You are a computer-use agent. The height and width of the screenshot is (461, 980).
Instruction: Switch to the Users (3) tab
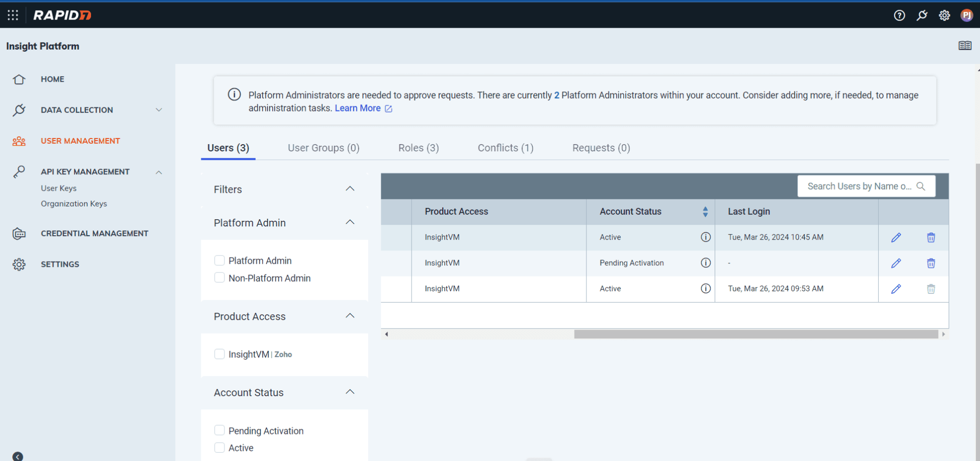point(228,148)
